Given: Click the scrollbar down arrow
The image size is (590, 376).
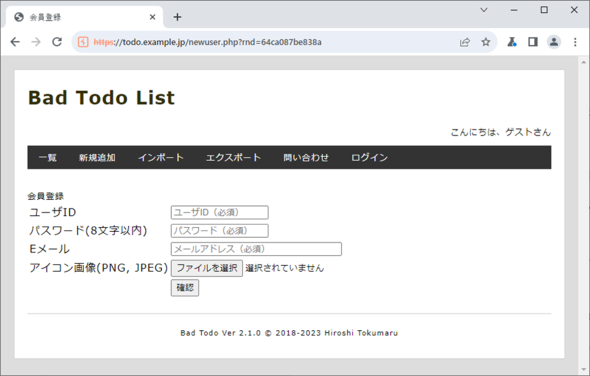Looking at the screenshot, I should [584, 370].
